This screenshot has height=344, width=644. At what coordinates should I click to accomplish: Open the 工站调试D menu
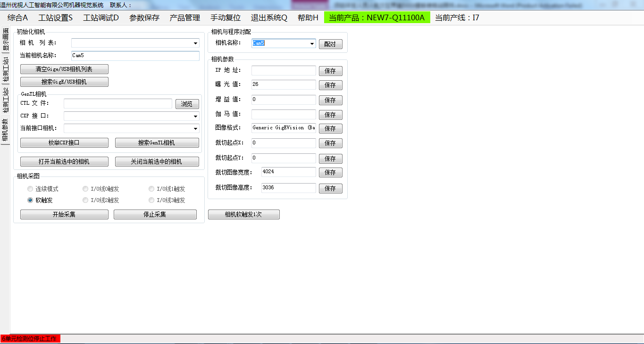tap(101, 18)
